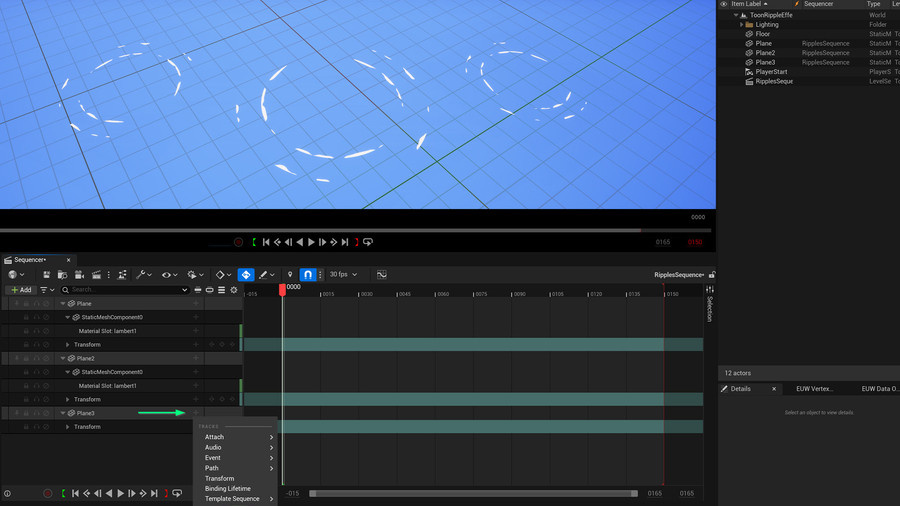The height and width of the screenshot is (506, 900).
Task: Select the Floor actor in Outliner
Action: click(763, 34)
